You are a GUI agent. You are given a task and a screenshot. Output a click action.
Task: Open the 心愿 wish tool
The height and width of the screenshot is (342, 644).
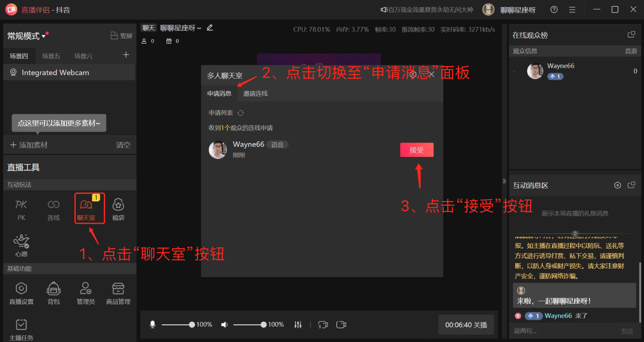(21, 245)
